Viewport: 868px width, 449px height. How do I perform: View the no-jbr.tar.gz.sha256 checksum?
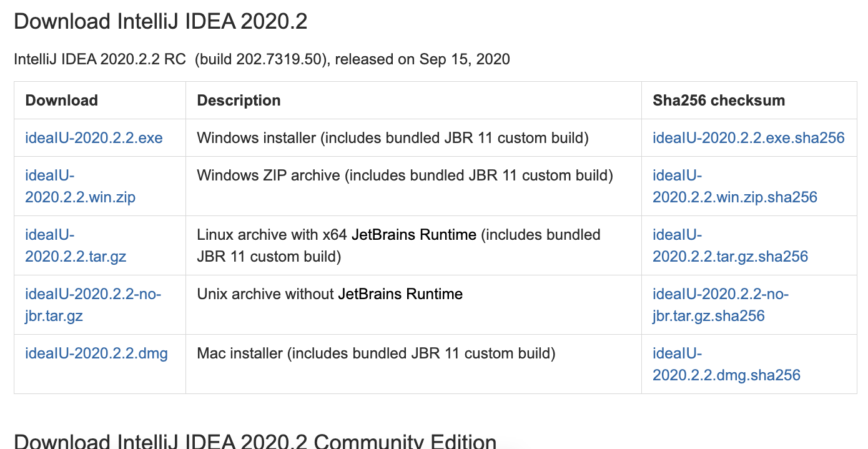tap(720, 305)
